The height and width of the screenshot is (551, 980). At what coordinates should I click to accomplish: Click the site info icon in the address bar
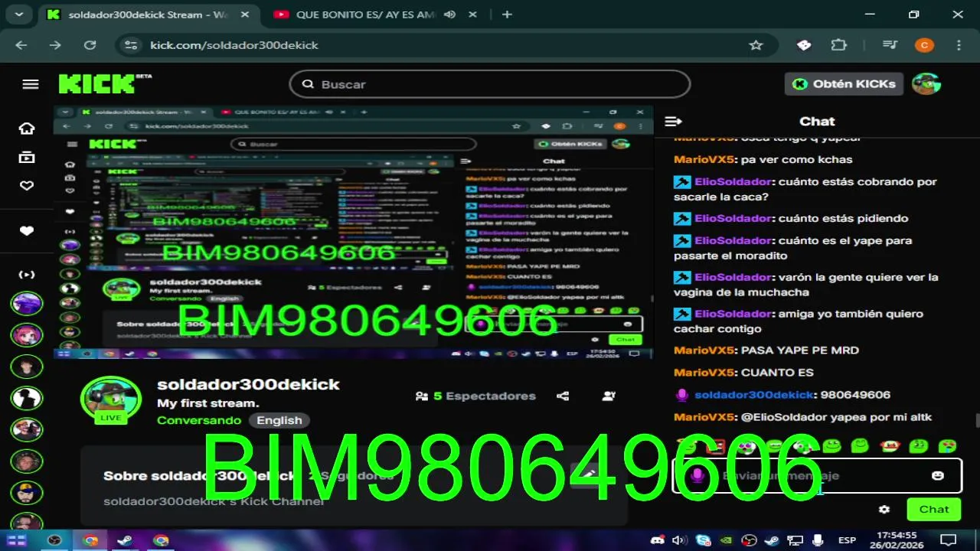tap(132, 45)
